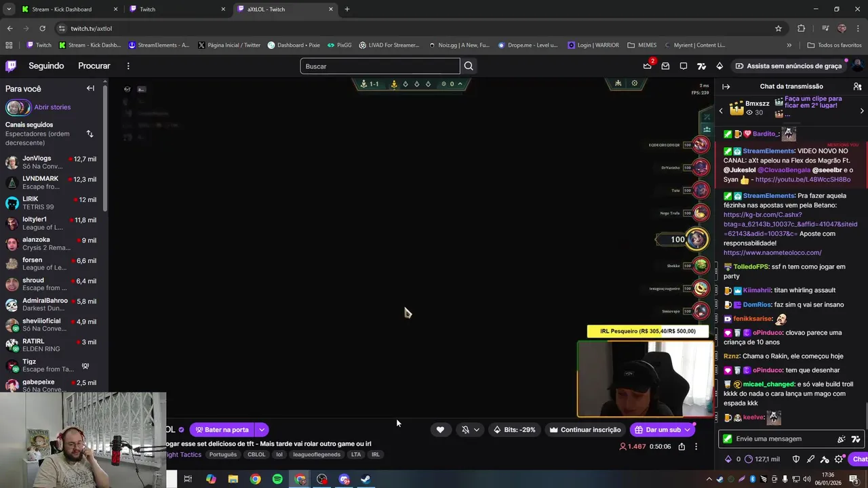The image size is (868, 488).
Task: Open the emote picker in chat input
Action: coord(842,439)
